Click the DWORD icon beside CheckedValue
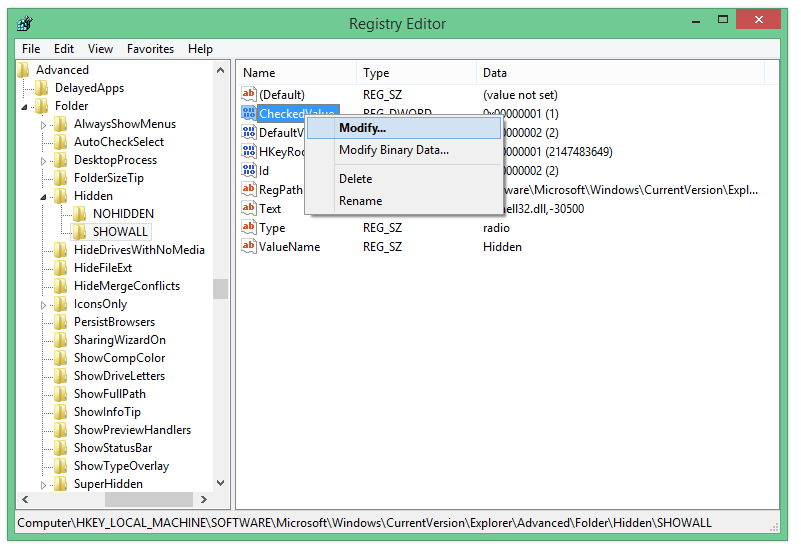Viewport: 801px width, 555px height. (249, 113)
